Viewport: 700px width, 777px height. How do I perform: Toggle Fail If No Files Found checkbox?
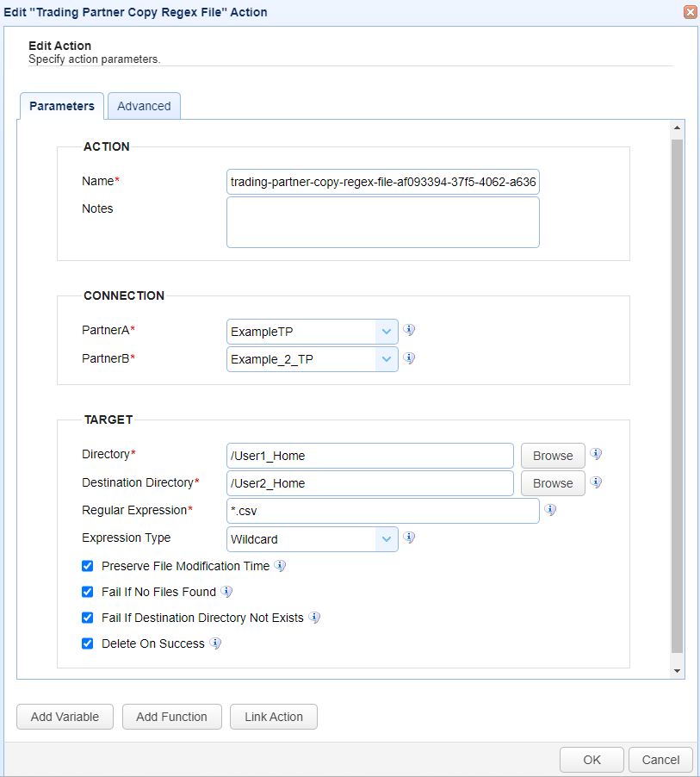tap(87, 592)
